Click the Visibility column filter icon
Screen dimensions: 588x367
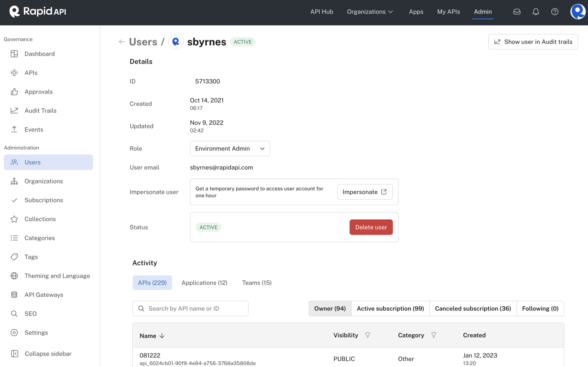368,335
